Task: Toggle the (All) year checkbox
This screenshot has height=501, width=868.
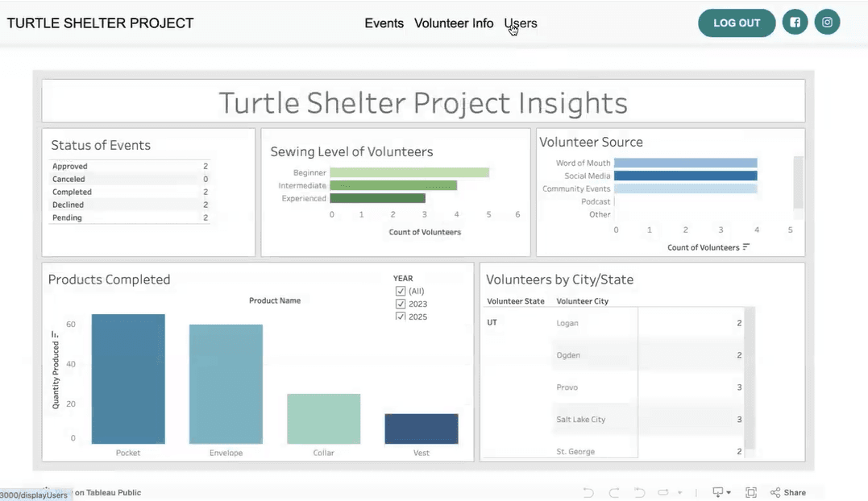Action: 401,292
